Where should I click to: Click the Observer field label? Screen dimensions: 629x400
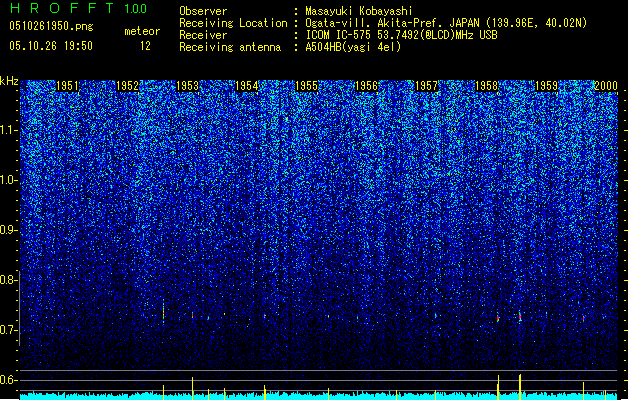pos(203,11)
